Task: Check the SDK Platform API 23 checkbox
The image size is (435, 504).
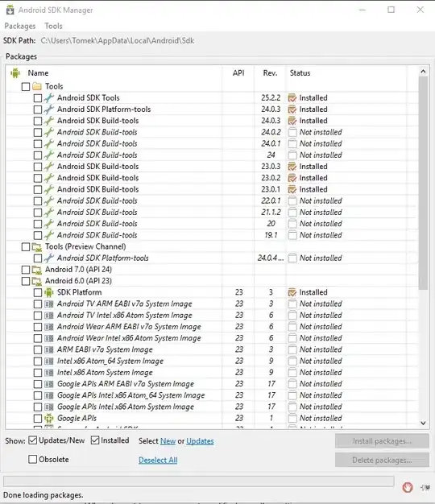Action: [x=38, y=292]
